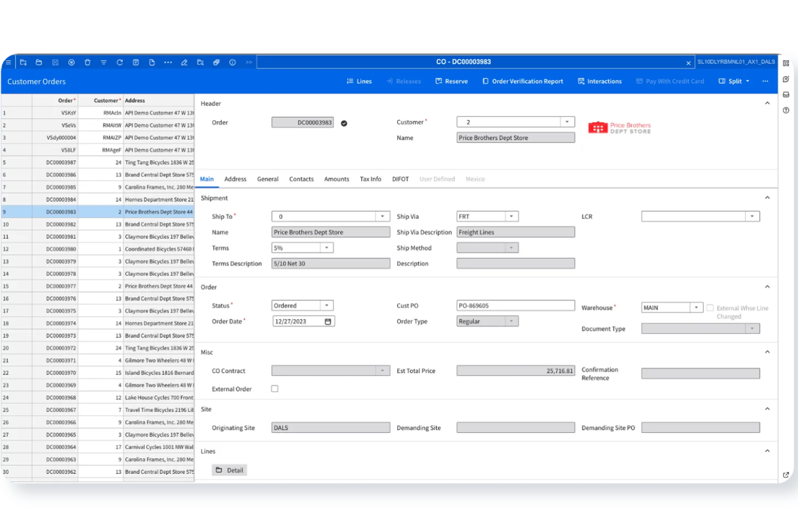The width and height of the screenshot is (798, 532).
Task: Switch to the Contacts tab
Action: point(301,179)
